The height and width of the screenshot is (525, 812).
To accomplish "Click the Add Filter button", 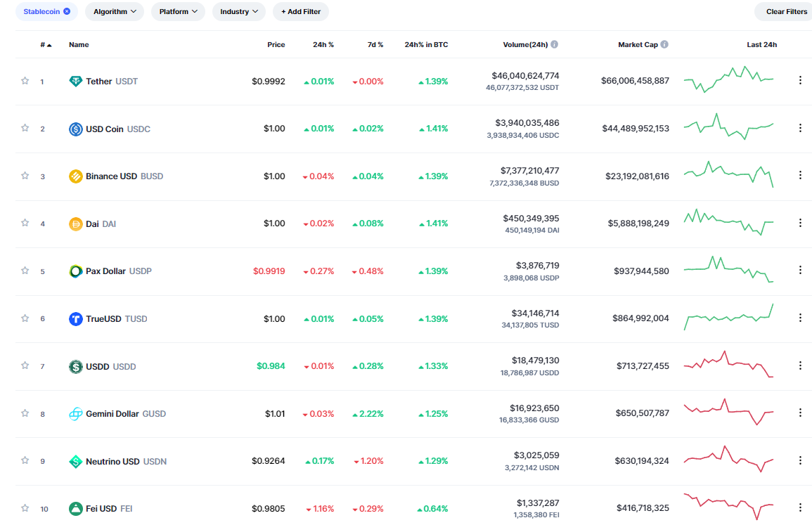I will [300, 11].
